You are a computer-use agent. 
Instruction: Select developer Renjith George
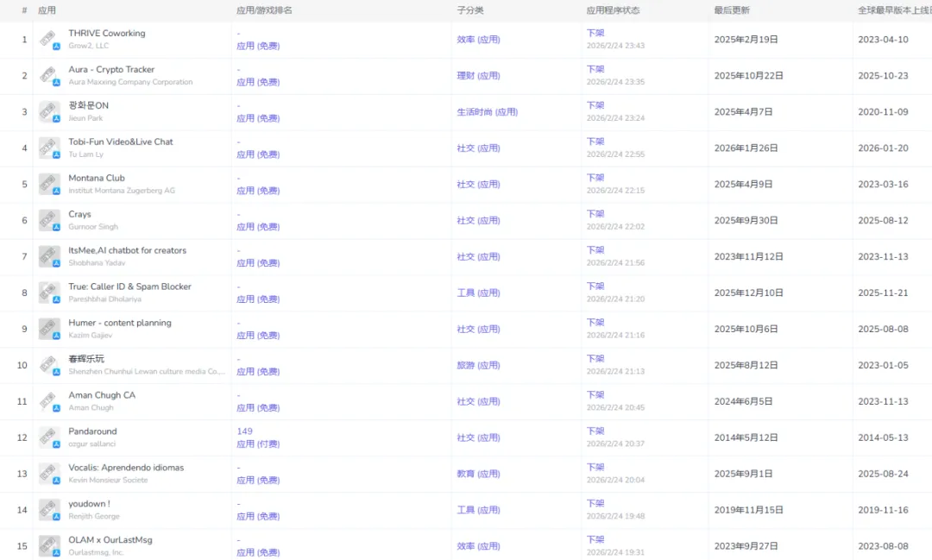94,517
